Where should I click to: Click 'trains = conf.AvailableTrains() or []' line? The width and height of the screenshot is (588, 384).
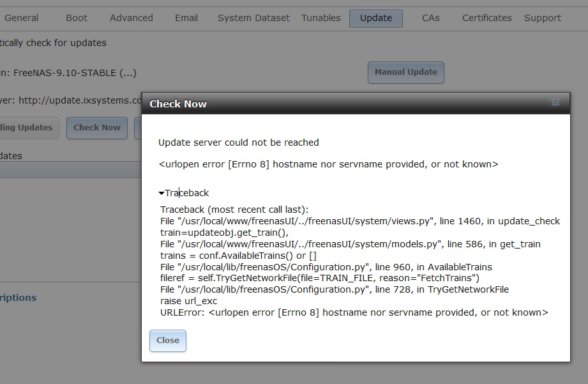click(238, 256)
